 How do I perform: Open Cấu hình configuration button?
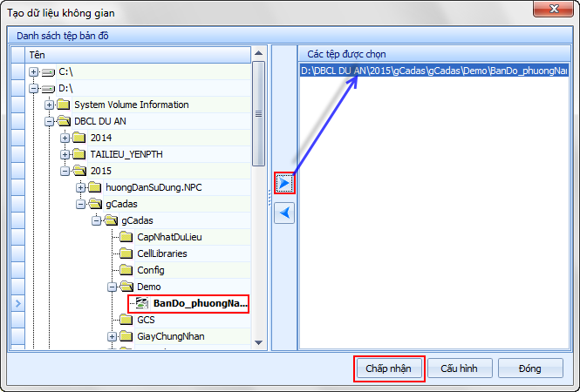tap(465, 368)
